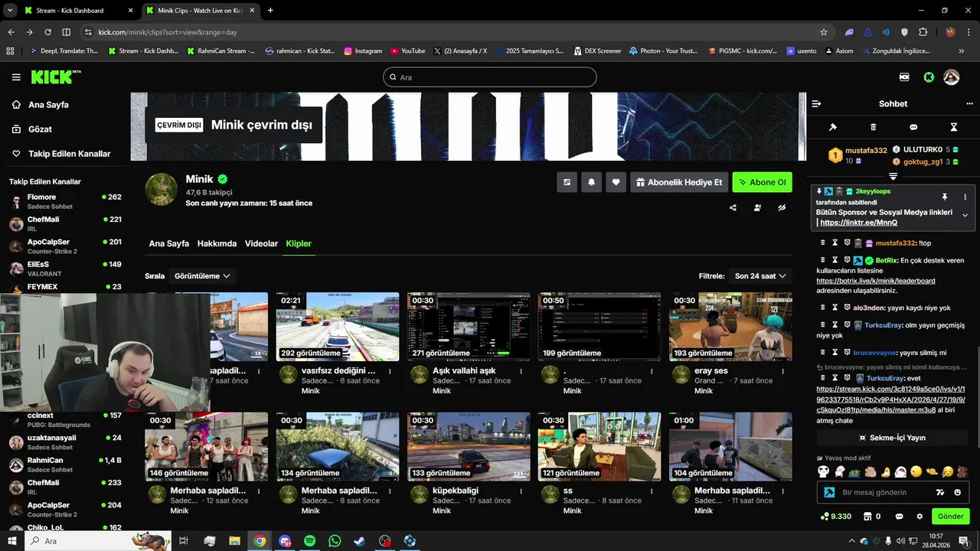Click the translate icon in chat input
Image resolution: width=980 pixels, height=551 pixels.
point(940,492)
